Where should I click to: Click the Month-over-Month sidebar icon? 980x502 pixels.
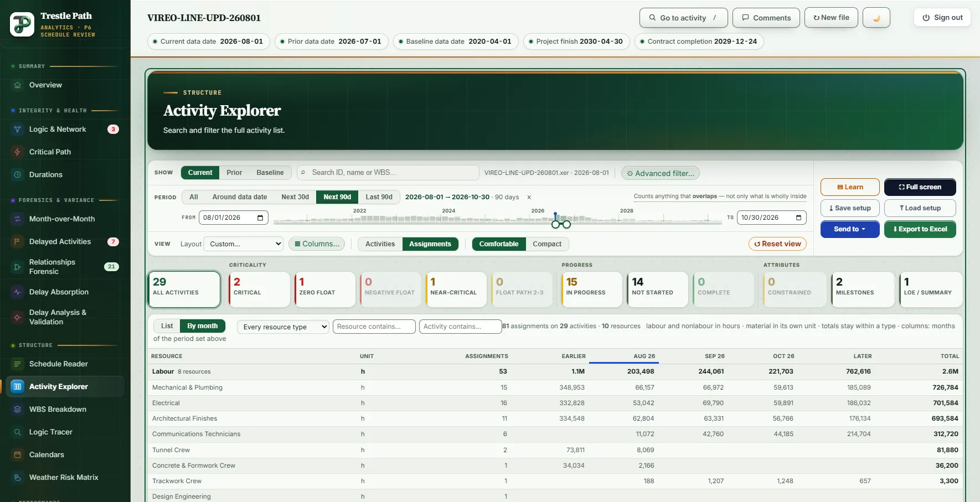(x=17, y=219)
